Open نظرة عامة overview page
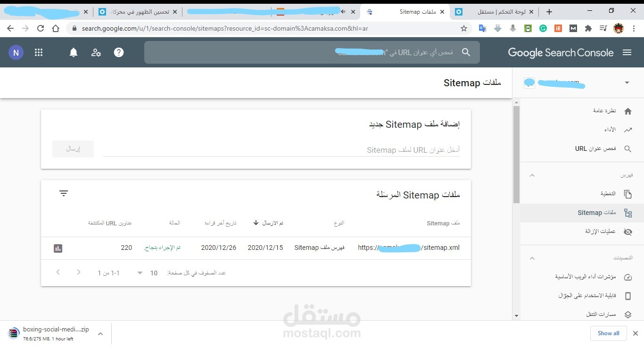 582,111
